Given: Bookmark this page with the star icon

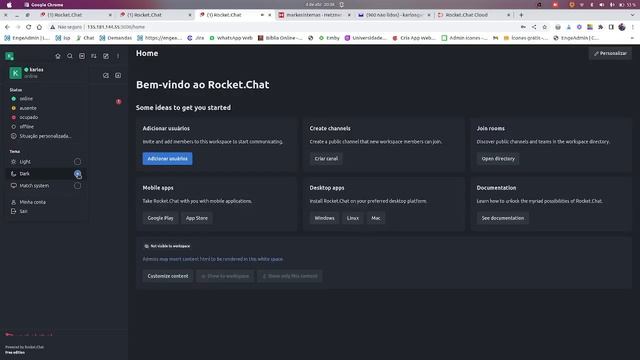Looking at the screenshot, I should coord(544,27).
